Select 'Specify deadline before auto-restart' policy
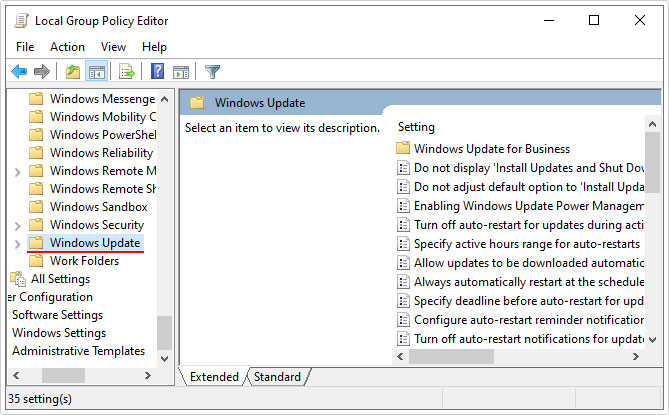Image resolution: width=669 pixels, height=415 pixels. (x=529, y=301)
